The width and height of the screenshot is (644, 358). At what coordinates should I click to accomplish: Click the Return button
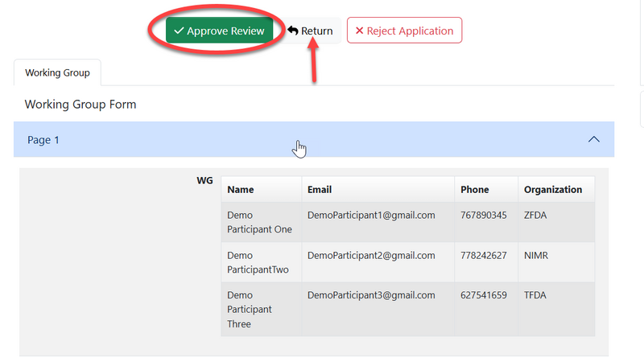310,31
